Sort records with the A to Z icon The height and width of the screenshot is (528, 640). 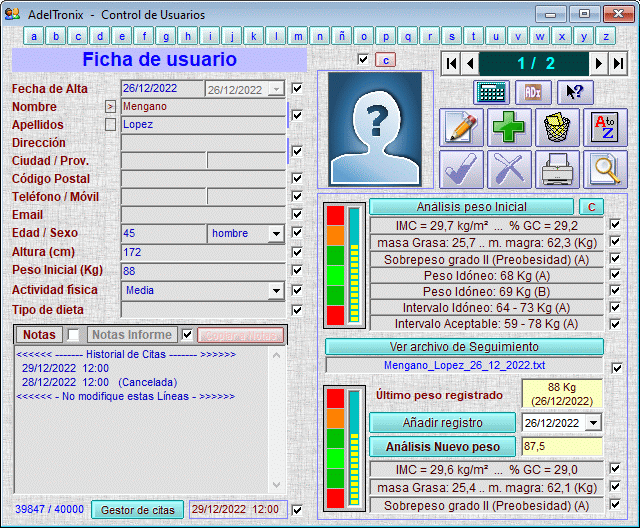click(x=605, y=128)
